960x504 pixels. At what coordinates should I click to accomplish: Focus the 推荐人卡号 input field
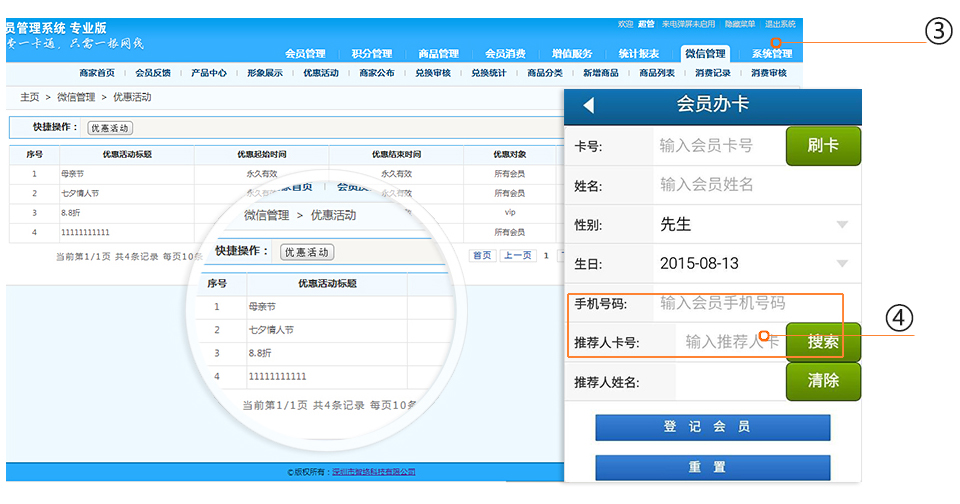pos(730,342)
